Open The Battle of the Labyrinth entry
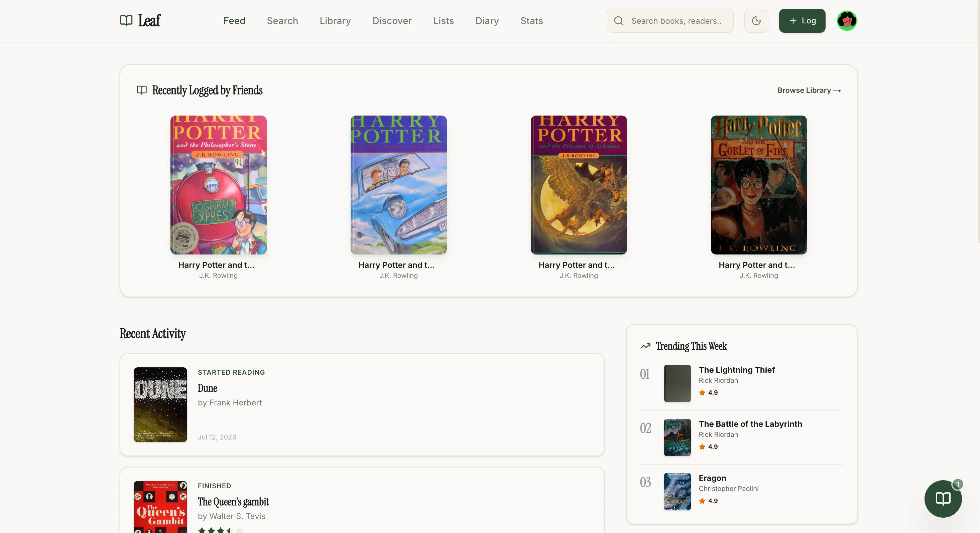This screenshot has height=533, width=980. 741,437
